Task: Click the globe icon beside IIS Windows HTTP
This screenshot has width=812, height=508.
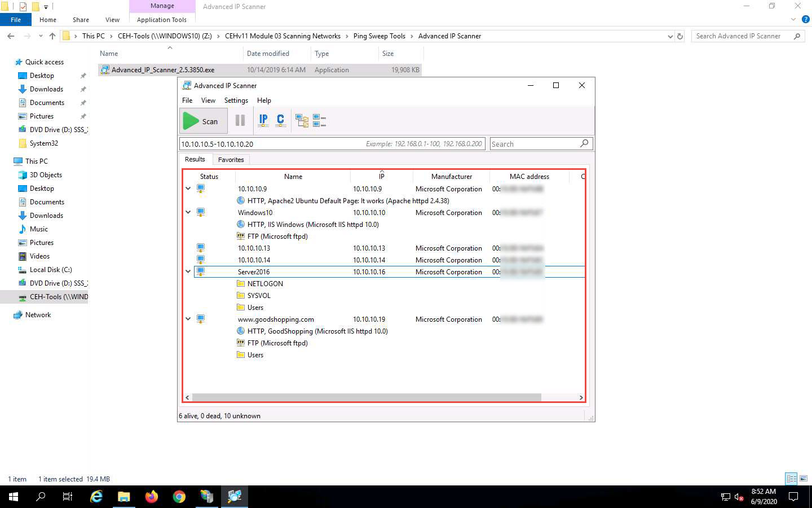Action: point(241,224)
